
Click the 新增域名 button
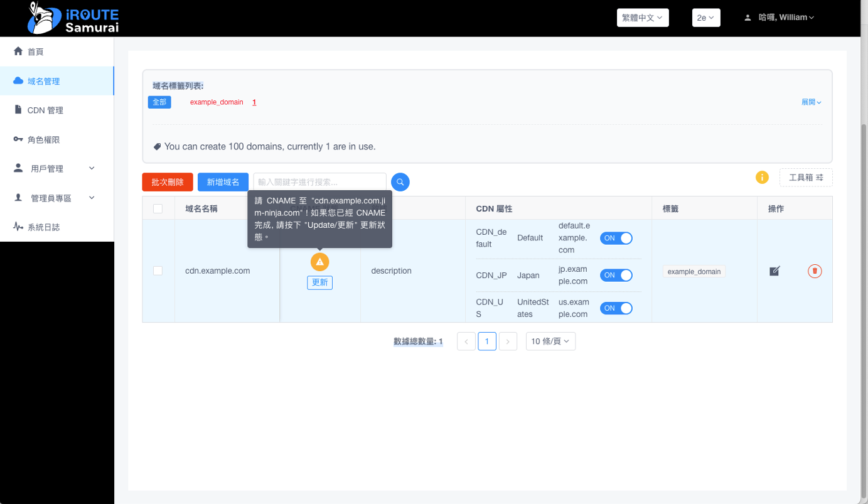[x=223, y=182]
